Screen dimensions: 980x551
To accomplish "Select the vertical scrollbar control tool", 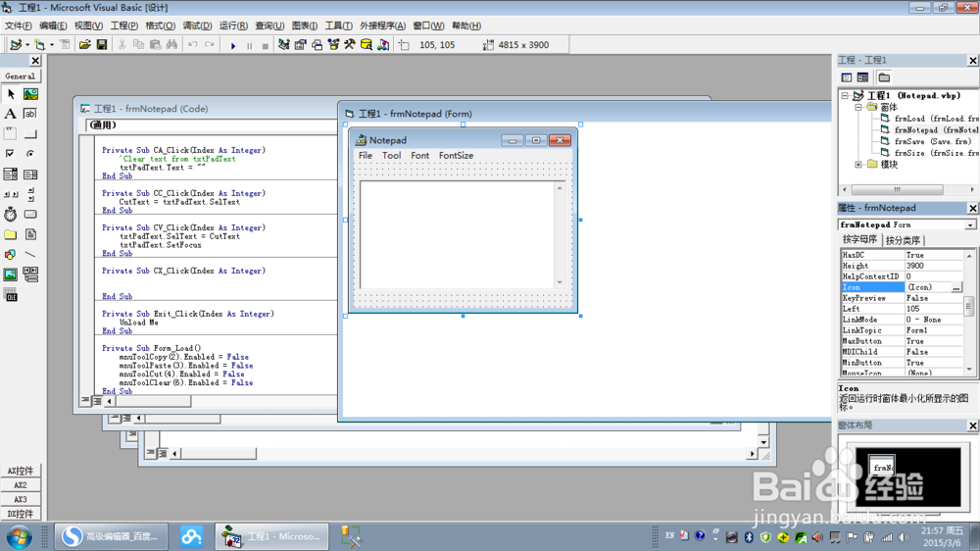I will click(x=30, y=194).
